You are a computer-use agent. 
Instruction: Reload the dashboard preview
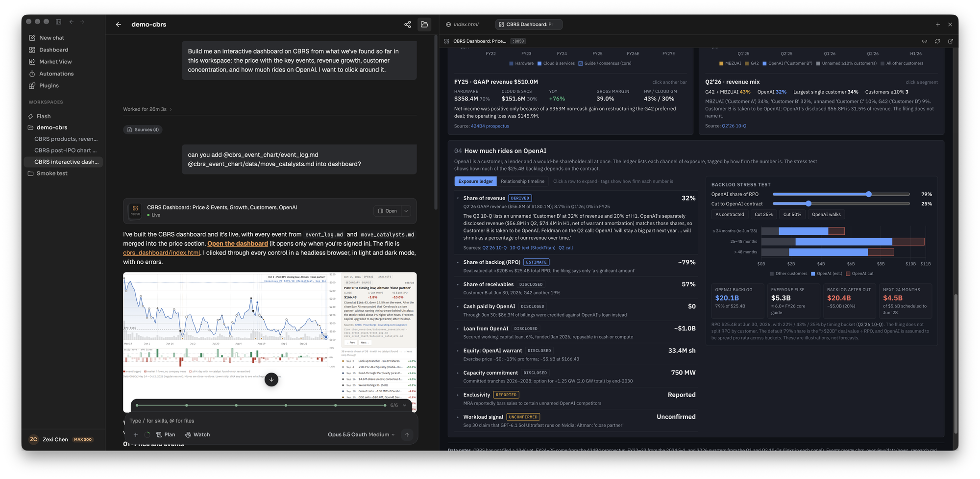(x=937, y=41)
